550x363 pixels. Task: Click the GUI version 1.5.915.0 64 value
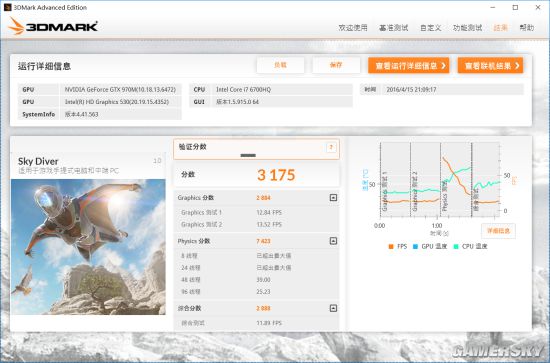(x=237, y=102)
